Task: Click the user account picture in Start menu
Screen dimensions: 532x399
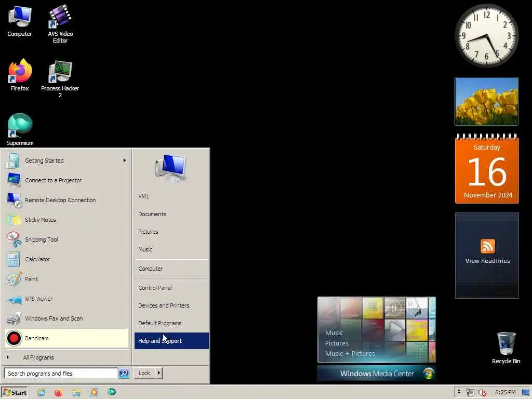Action: (x=171, y=168)
